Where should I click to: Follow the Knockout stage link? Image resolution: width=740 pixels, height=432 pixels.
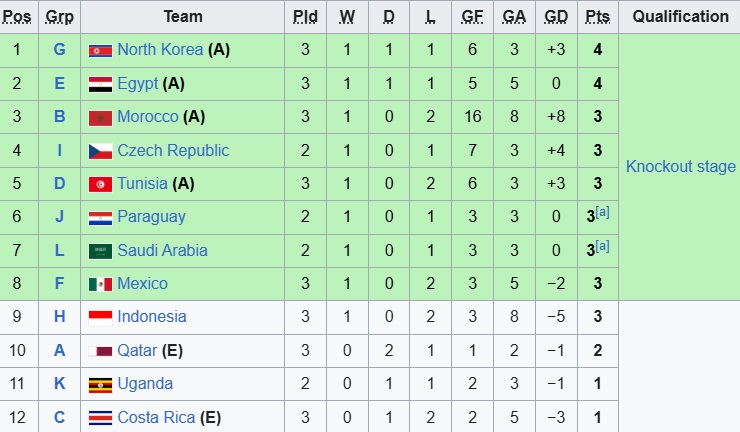click(x=680, y=167)
